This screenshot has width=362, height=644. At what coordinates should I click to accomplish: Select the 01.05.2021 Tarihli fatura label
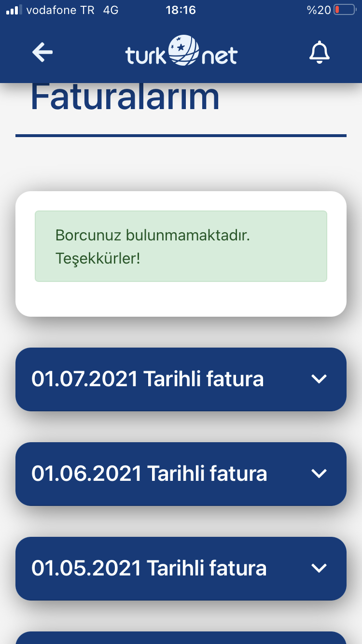[x=149, y=568]
